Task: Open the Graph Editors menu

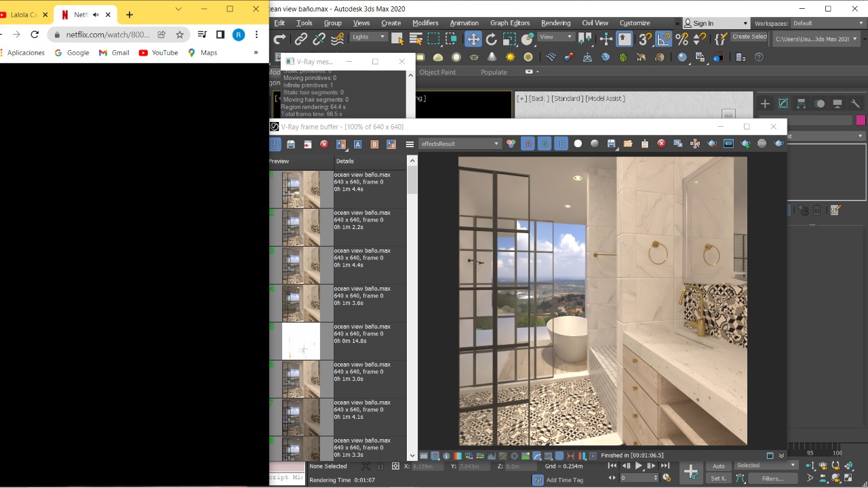Action: click(510, 23)
